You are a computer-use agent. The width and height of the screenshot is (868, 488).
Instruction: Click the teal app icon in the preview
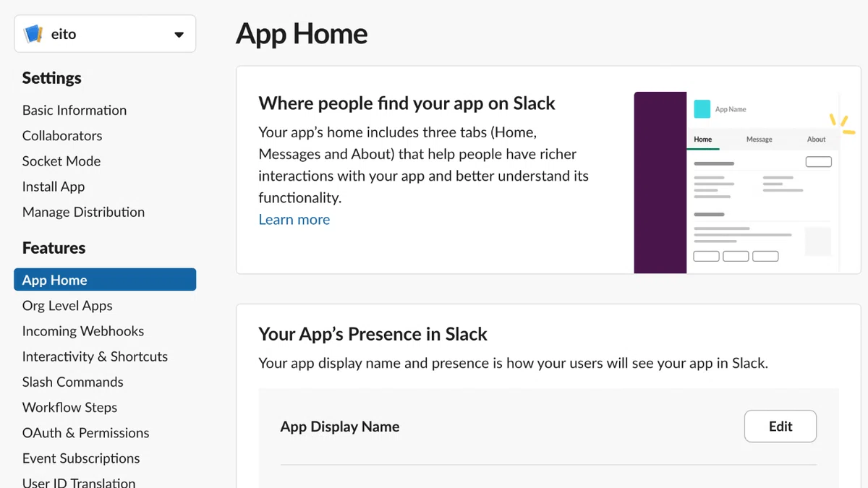(702, 109)
